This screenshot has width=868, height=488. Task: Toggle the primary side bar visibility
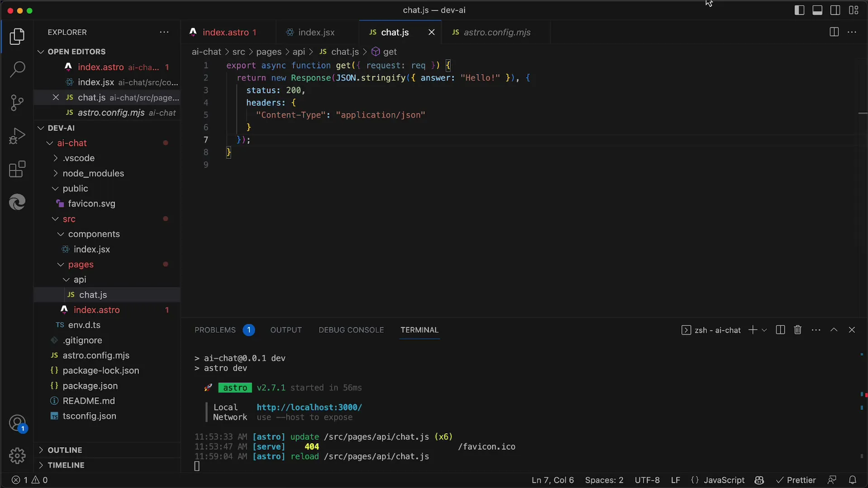(799, 10)
